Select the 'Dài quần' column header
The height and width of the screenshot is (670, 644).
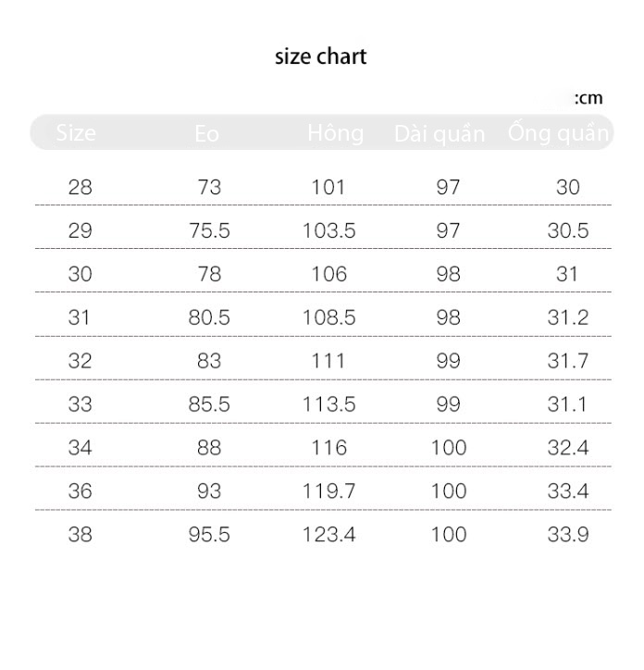click(440, 134)
